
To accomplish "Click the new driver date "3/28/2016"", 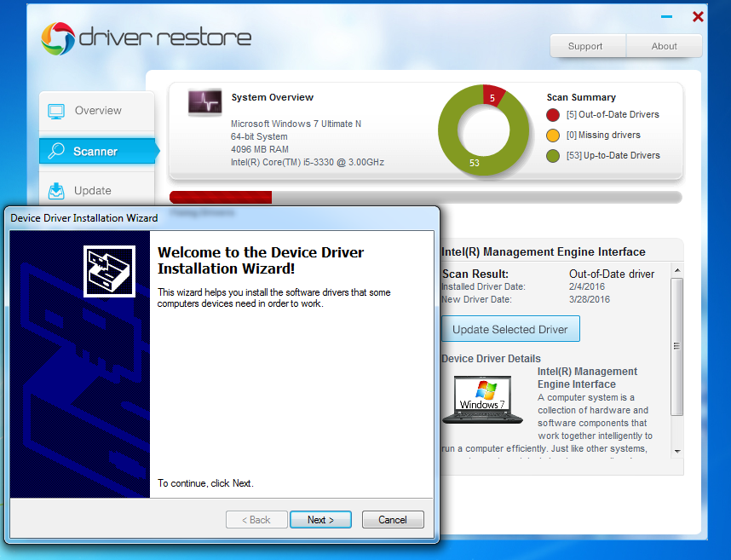I will [590, 299].
